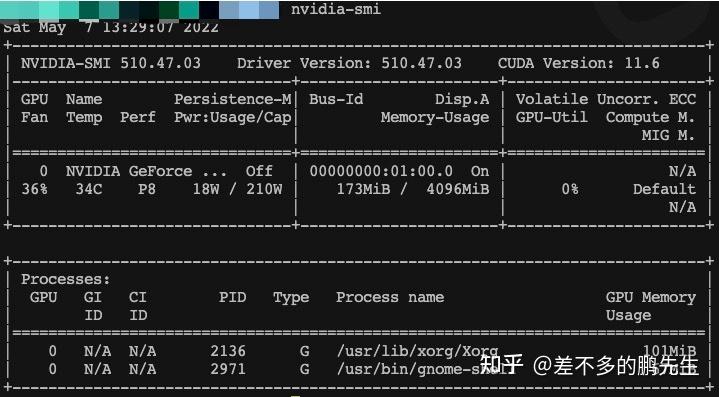Viewport: 719px width, 397px height.
Task: Click PID 2971 in process table
Action: pos(228,369)
